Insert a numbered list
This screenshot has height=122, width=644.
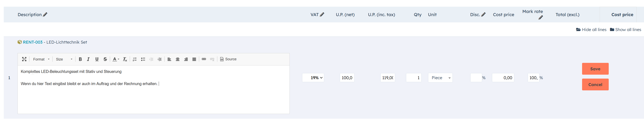point(134,59)
